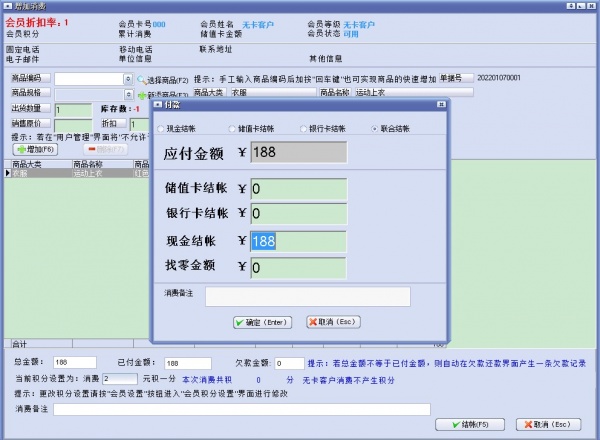Click the 库存数 -1 label
The image size is (600, 440).
coord(120,109)
